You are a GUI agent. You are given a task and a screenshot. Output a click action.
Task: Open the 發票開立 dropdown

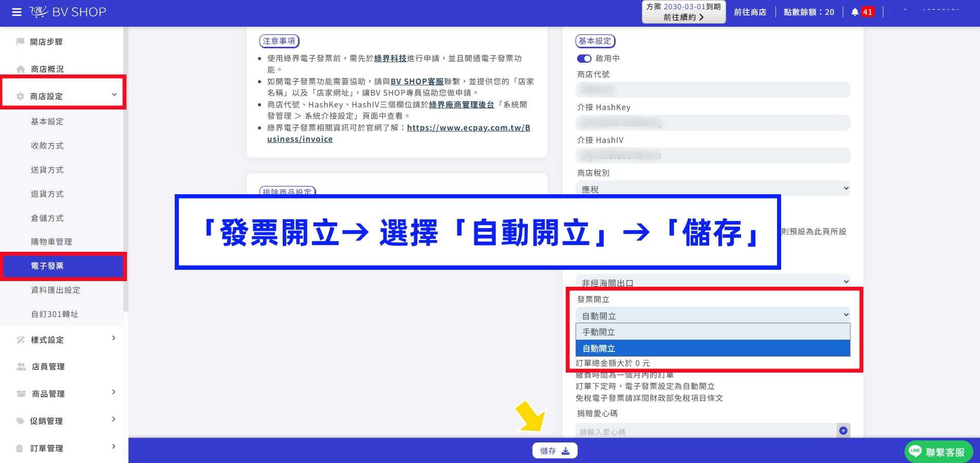[x=713, y=315]
